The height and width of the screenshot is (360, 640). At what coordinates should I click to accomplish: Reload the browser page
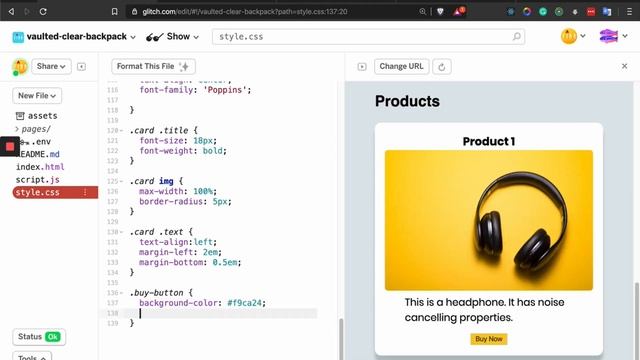coord(43,11)
